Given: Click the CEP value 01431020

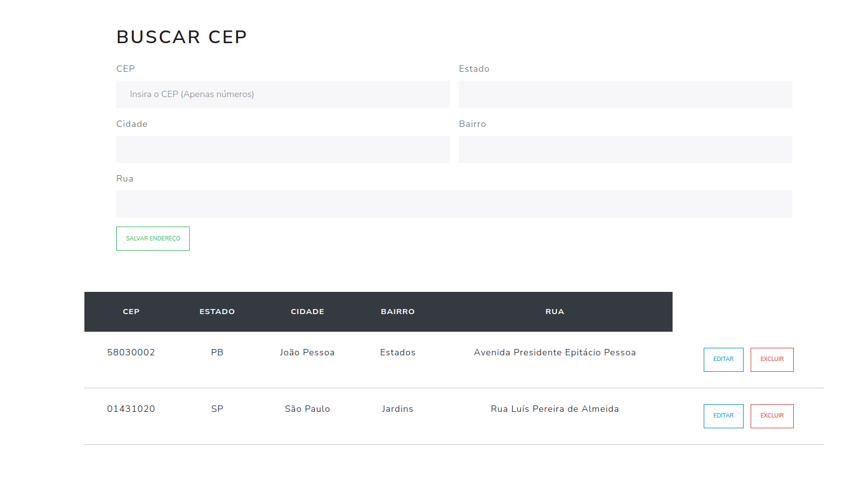Looking at the screenshot, I should coord(131,409).
